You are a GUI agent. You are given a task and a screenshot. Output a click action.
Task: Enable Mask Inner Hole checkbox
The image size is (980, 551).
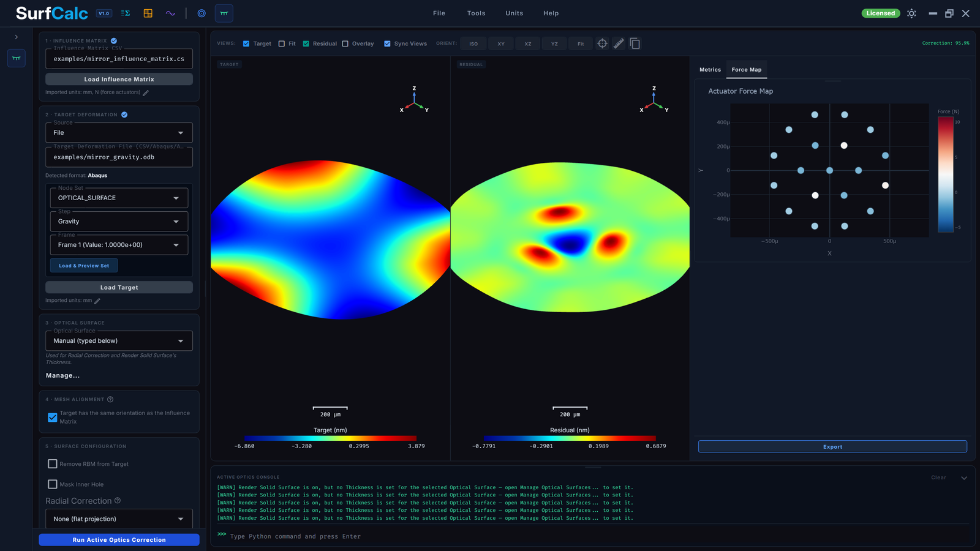point(53,484)
